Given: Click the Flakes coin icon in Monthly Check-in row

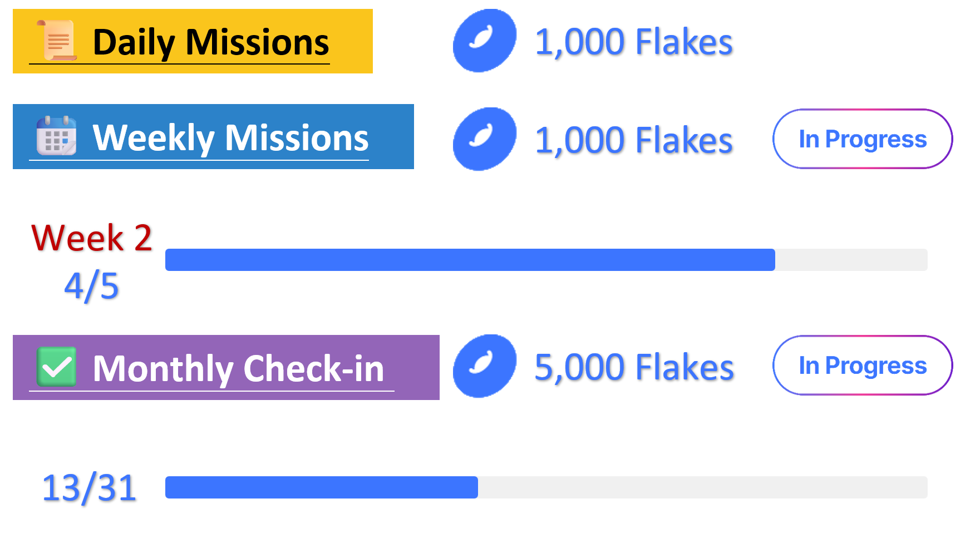Looking at the screenshot, I should click(484, 366).
